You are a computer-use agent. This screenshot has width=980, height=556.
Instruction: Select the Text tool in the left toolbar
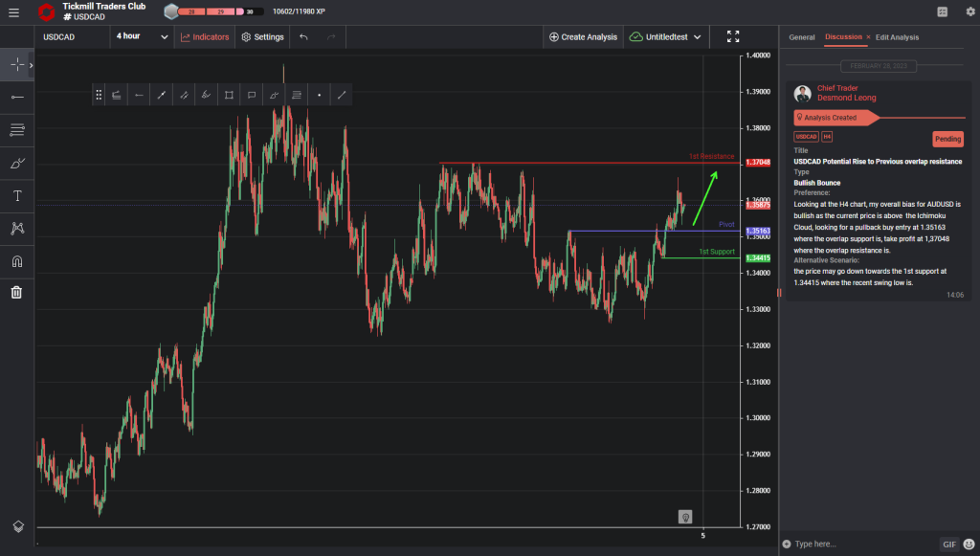(x=15, y=195)
